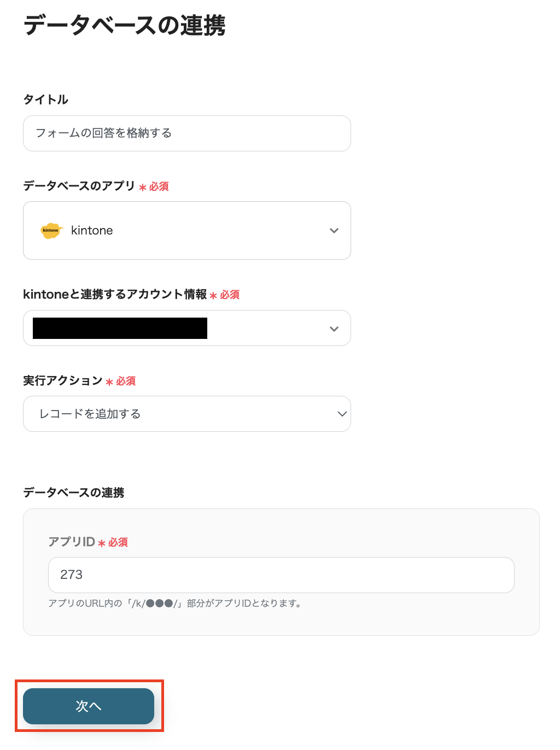Screen dimensions: 560x750
Task: Click the small データベースの連携 section heading
Action: tap(74, 493)
